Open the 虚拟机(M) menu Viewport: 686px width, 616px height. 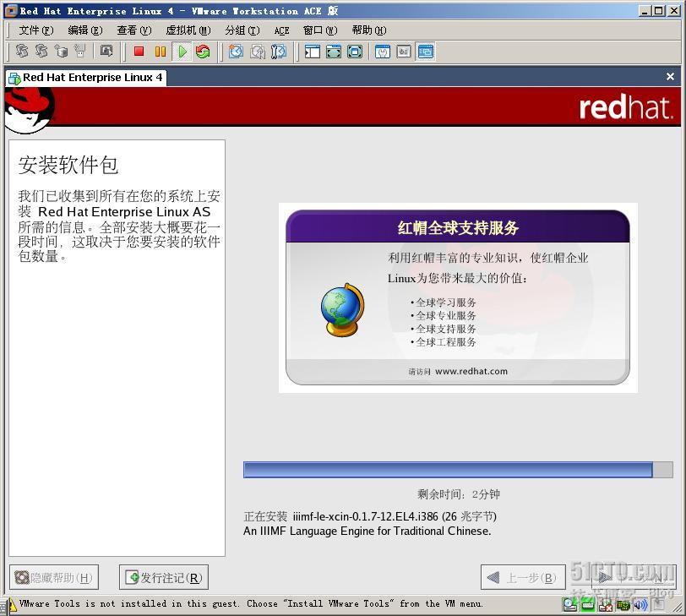pos(188,30)
